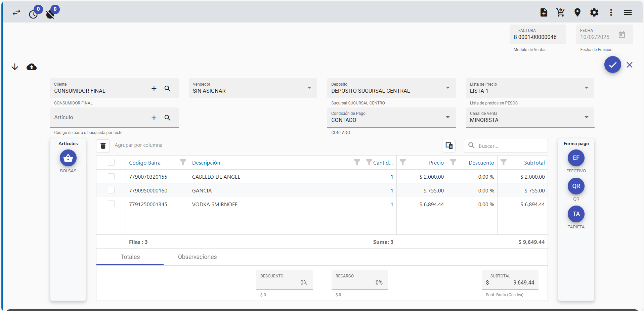The width and height of the screenshot is (644, 311).
Task: Open filter on SubTotal column
Action: pos(504,162)
